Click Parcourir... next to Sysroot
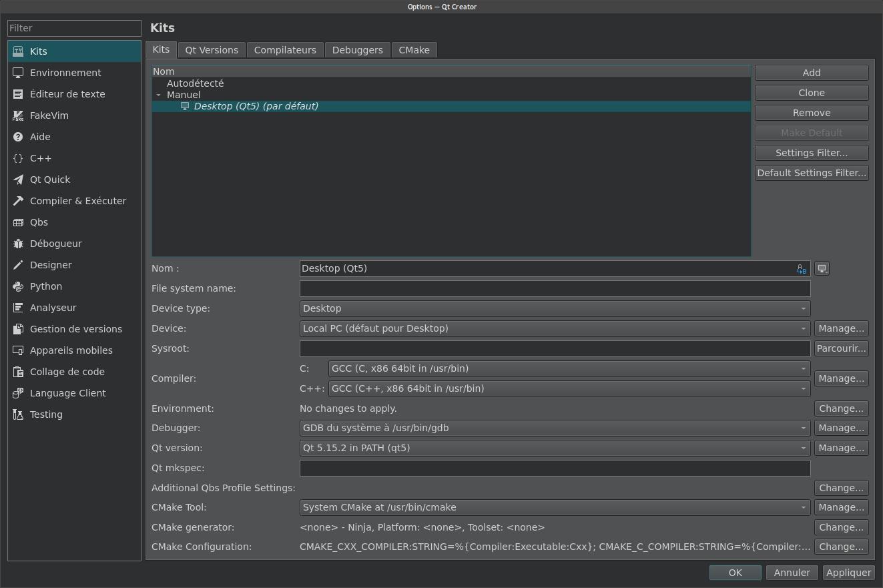The width and height of the screenshot is (883, 588). click(841, 348)
